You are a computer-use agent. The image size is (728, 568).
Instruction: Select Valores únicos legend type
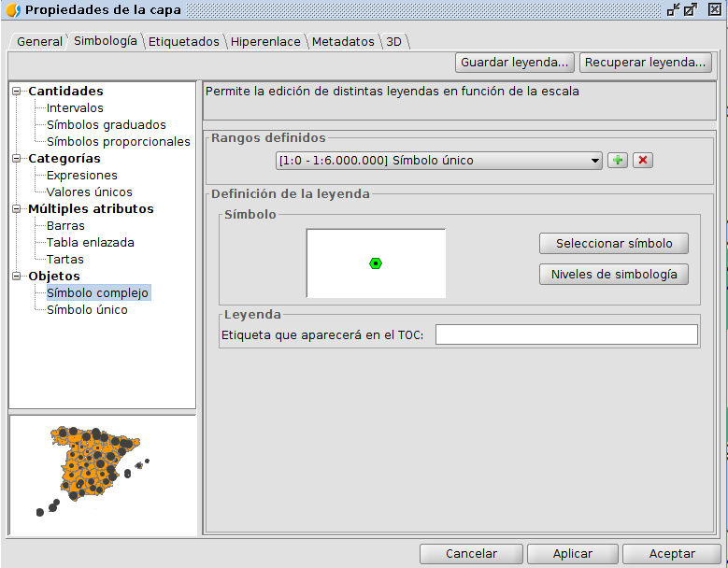point(90,192)
